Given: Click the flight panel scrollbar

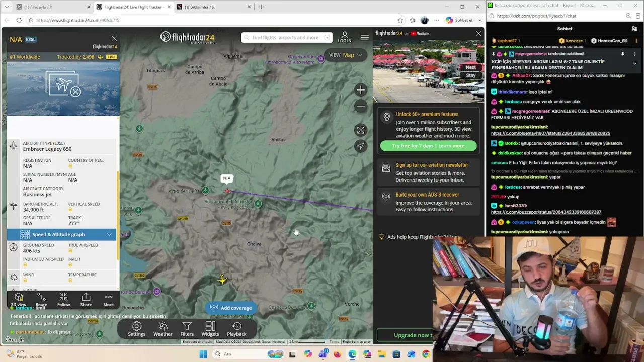Looking at the screenshot, I should pos(118,215).
